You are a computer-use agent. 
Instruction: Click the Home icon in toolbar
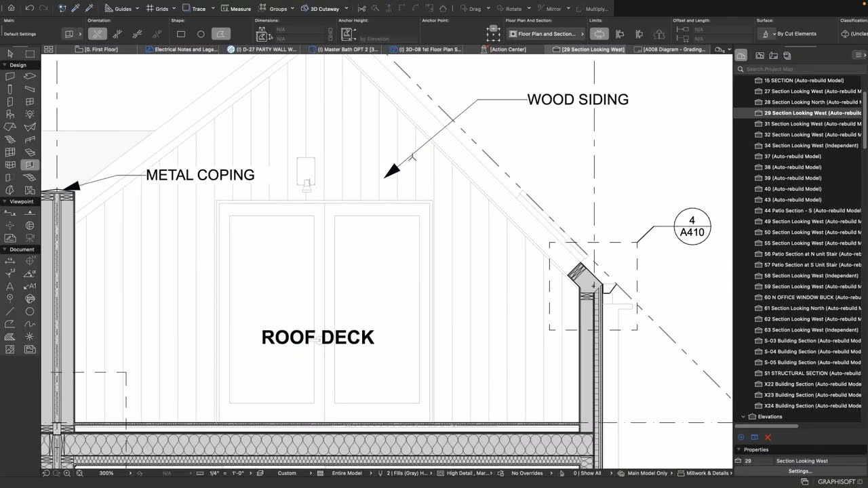point(11,8)
